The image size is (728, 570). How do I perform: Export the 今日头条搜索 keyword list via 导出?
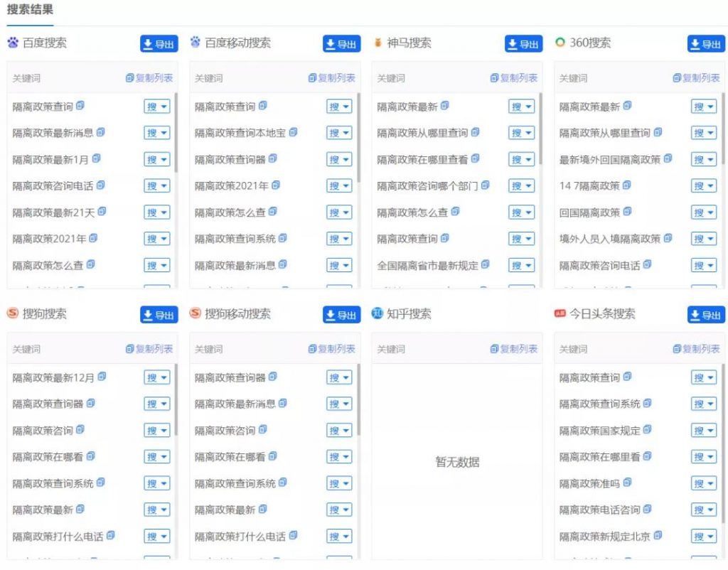click(x=705, y=313)
